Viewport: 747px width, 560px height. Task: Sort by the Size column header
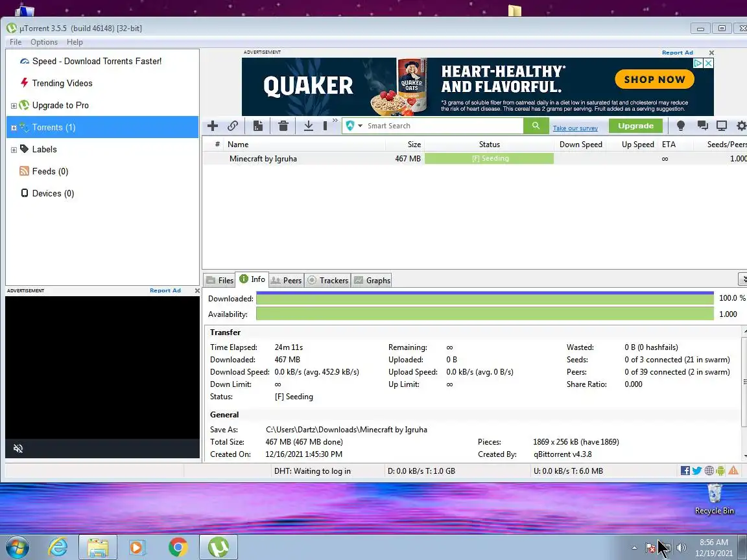click(x=405, y=145)
